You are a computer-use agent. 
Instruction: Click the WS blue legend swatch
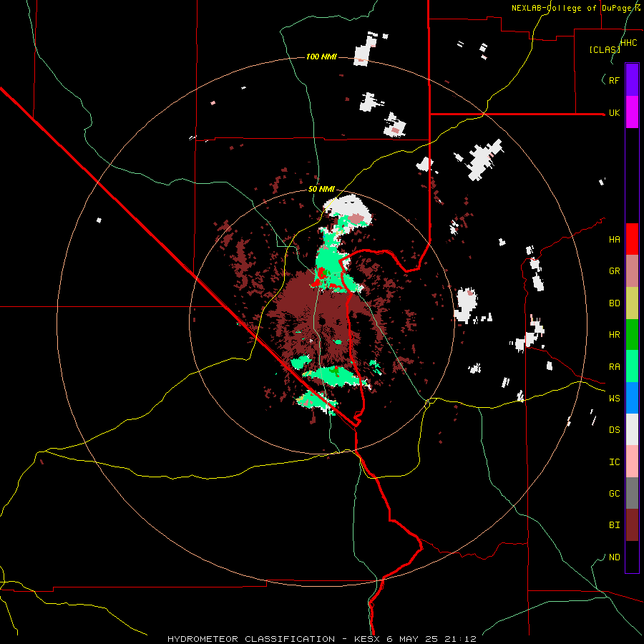point(632,398)
